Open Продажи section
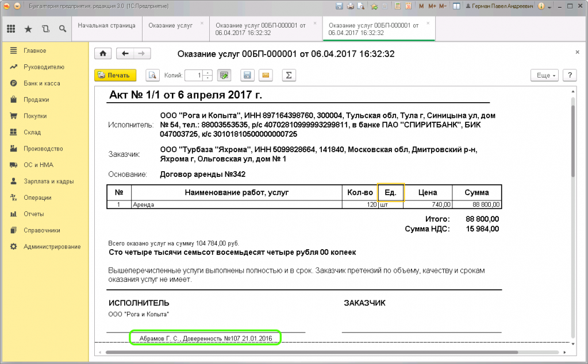This screenshot has height=364, width=588. pyautogui.click(x=36, y=100)
